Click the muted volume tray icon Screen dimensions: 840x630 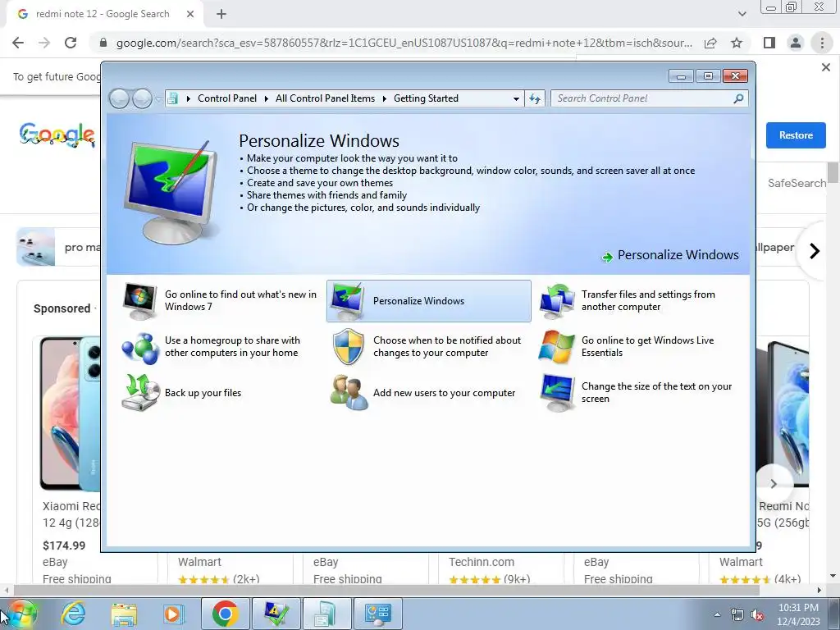[x=757, y=614]
